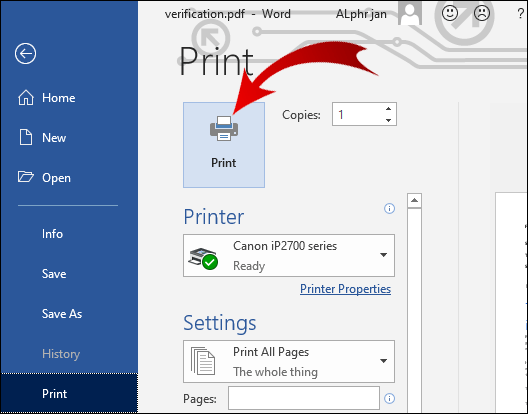Click the user account avatar icon
Image resolution: width=528 pixels, height=414 pixels.
[x=410, y=13]
